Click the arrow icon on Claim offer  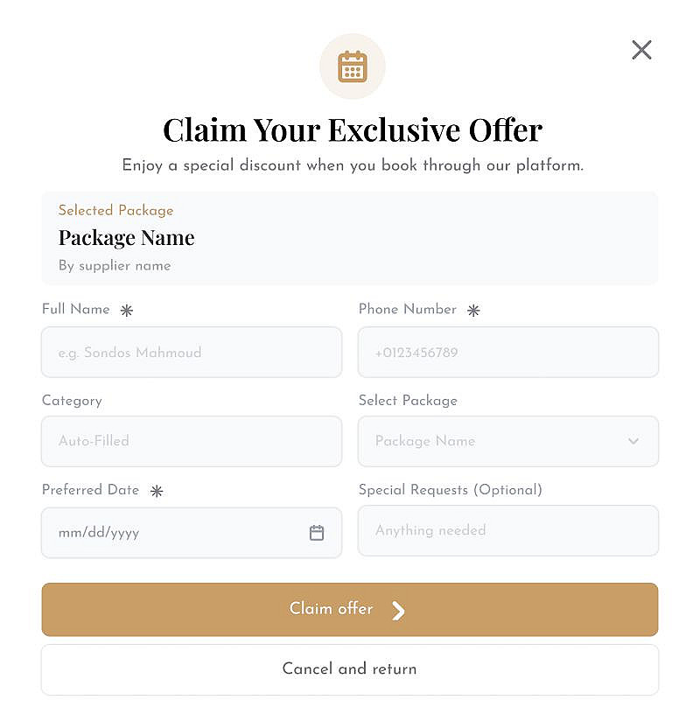tap(398, 611)
